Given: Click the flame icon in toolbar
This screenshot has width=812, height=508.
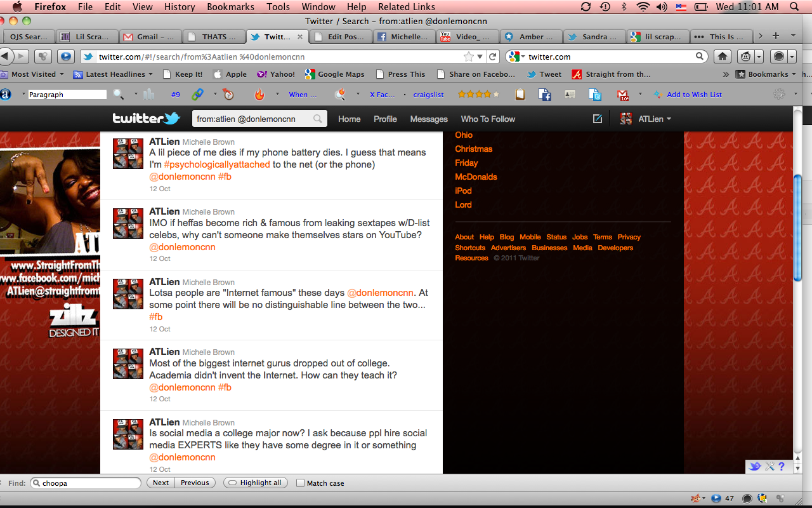Looking at the screenshot, I should click(x=259, y=95).
